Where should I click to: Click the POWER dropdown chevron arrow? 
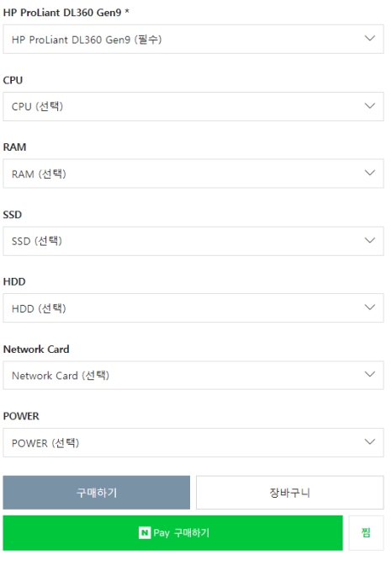pyautogui.click(x=369, y=442)
